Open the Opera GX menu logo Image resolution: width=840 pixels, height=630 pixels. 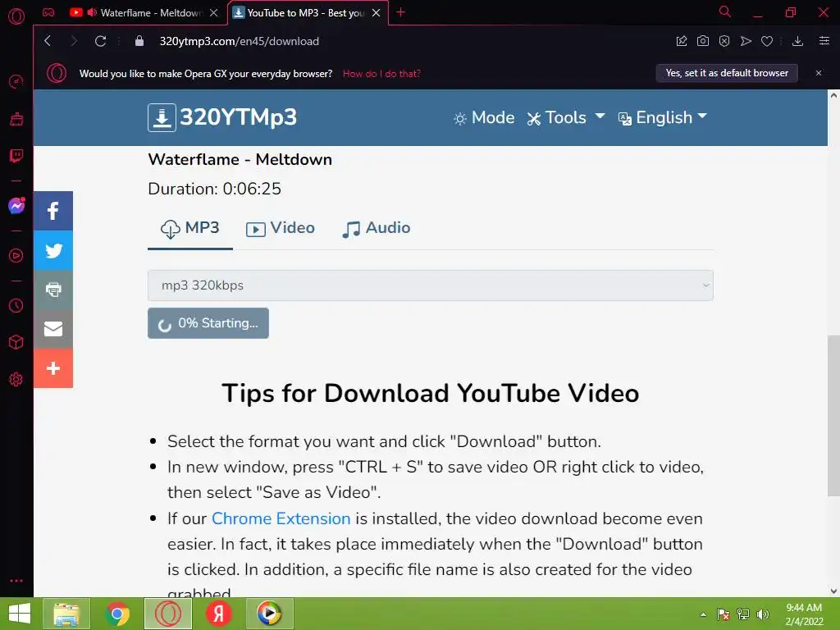(16, 16)
